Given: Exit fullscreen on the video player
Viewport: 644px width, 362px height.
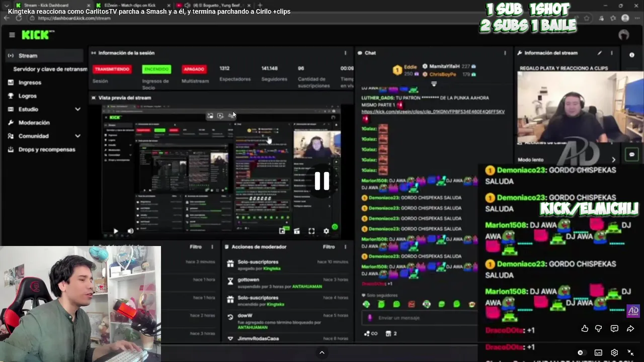Looking at the screenshot, I should [630, 353].
